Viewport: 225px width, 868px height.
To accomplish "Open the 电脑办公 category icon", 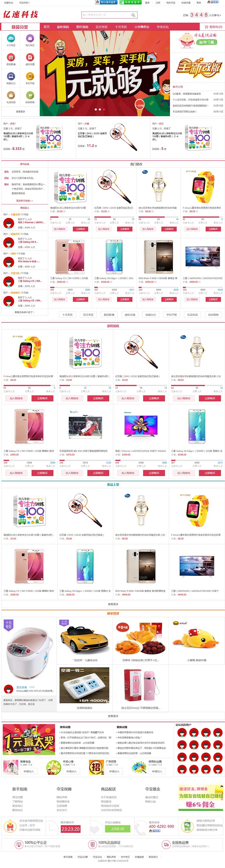I will [x=11, y=76].
